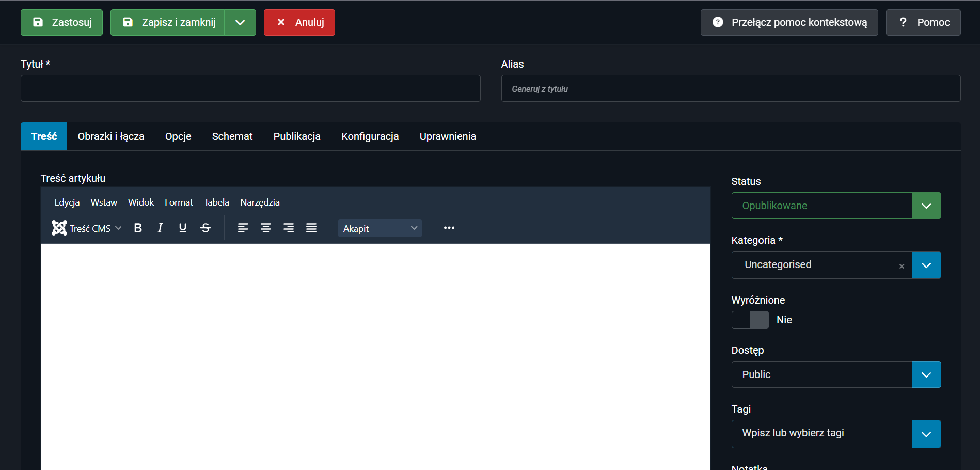980x470 pixels.
Task: Justify the paragraph text
Action: (311, 228)
